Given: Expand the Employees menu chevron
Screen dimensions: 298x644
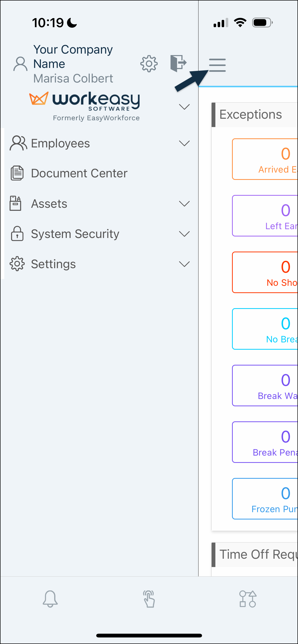Looking at the screenshot, I should coord(184,143).
